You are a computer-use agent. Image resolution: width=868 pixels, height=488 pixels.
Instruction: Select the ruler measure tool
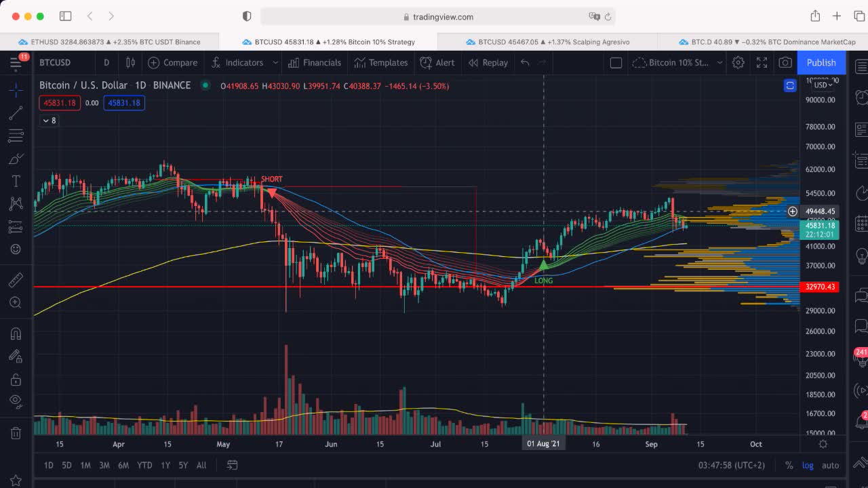(16, 279)
